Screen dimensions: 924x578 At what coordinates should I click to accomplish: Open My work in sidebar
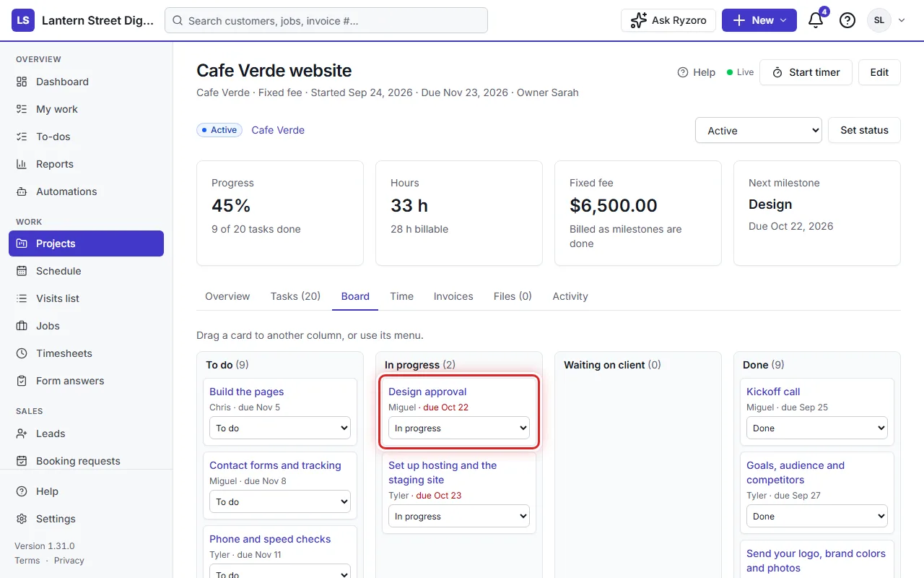[x=87, y=109]
